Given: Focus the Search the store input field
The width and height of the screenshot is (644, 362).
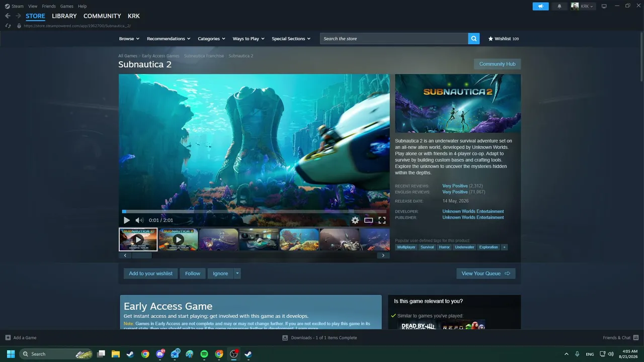Looking at the screenshot, I should (394, 39).
